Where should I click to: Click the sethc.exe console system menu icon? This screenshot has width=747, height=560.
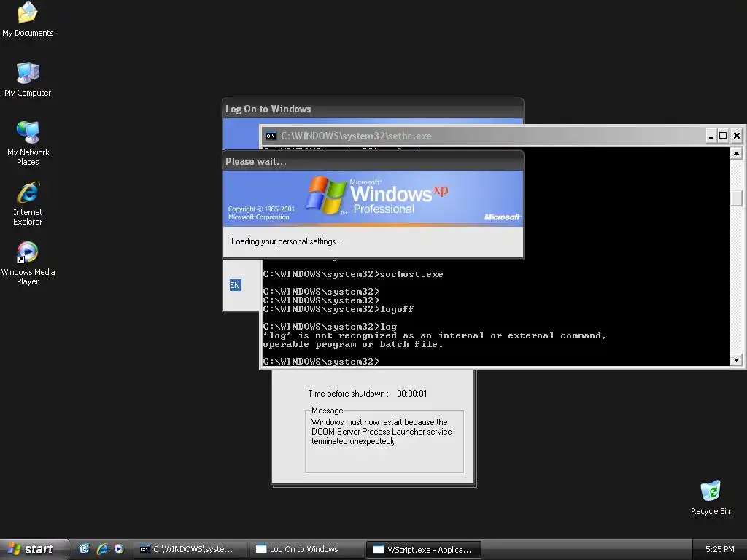pos(271,136)
